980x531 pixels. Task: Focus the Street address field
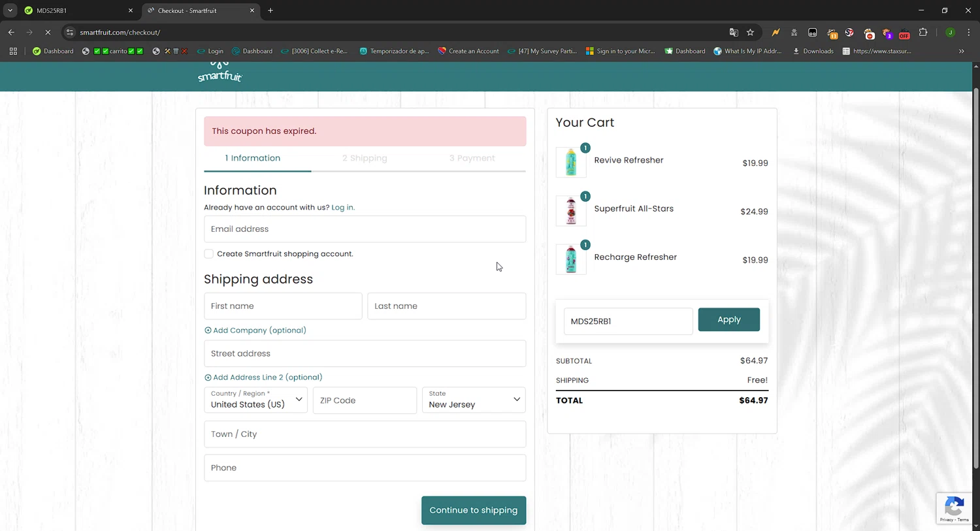365,353
